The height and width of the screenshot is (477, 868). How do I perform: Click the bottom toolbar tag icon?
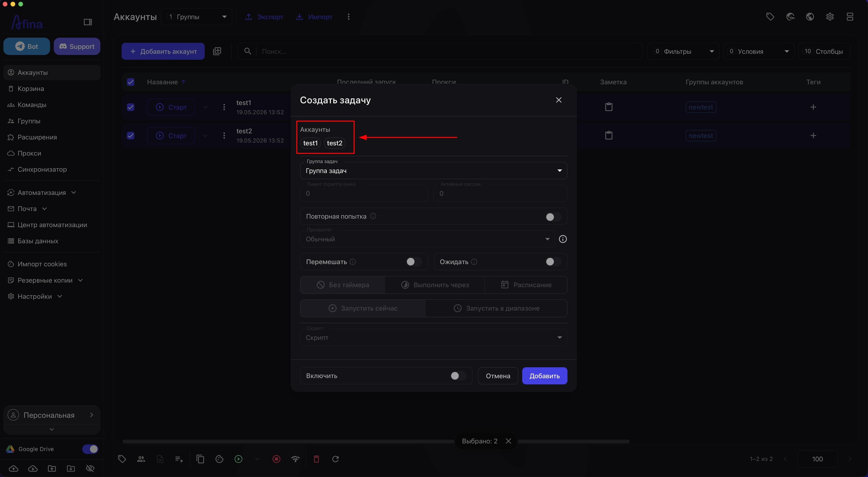122,459
